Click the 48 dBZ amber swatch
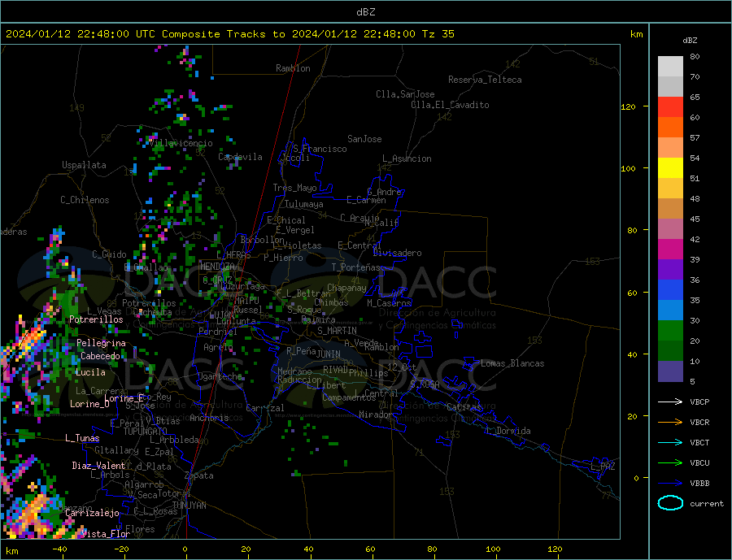 [670, 188]
